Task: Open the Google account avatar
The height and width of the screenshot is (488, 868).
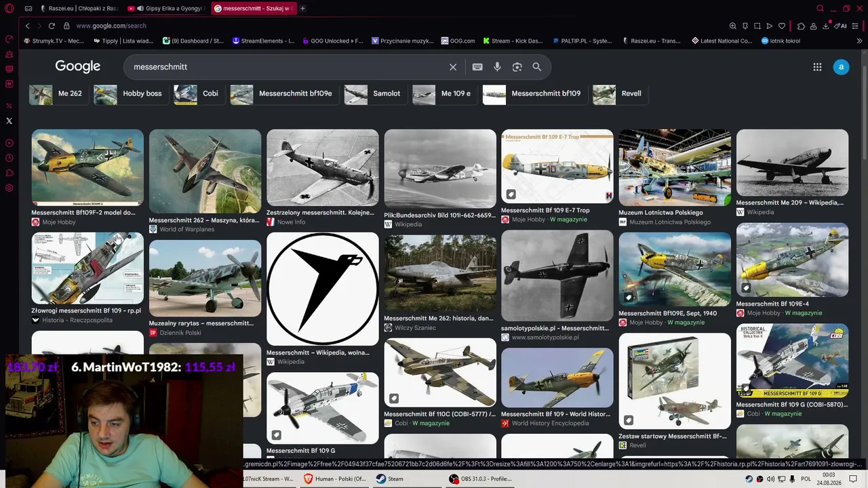Action: coord(841,66)
